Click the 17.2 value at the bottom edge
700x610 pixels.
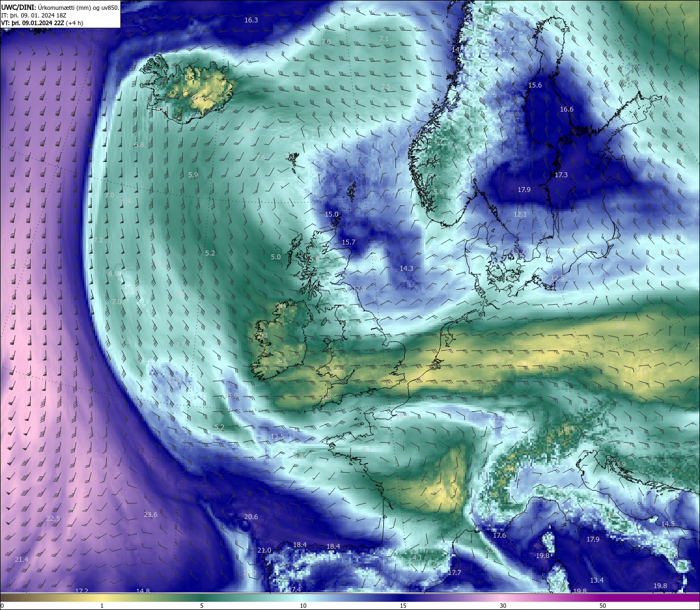(x=81, y=591)
